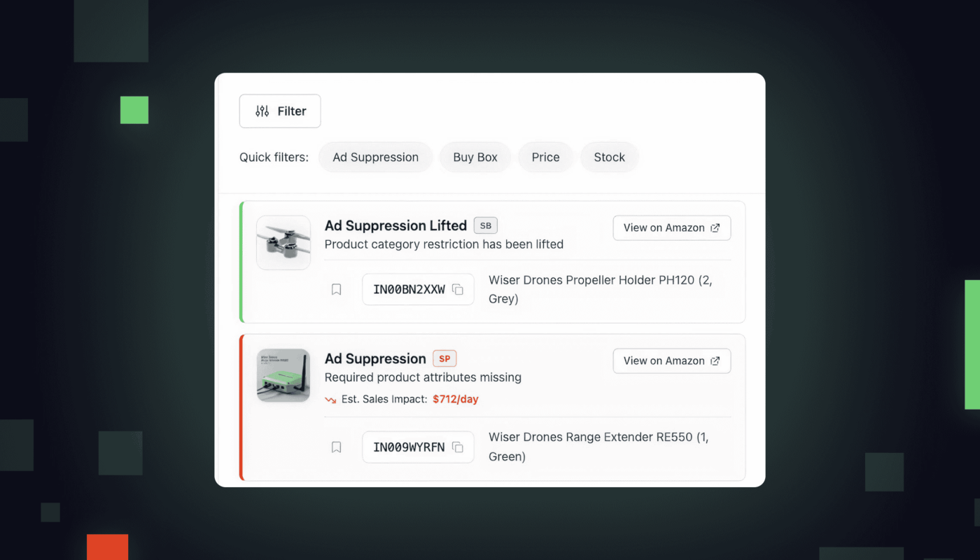Toggle the Buy Box quick filter

coord(475,157)
